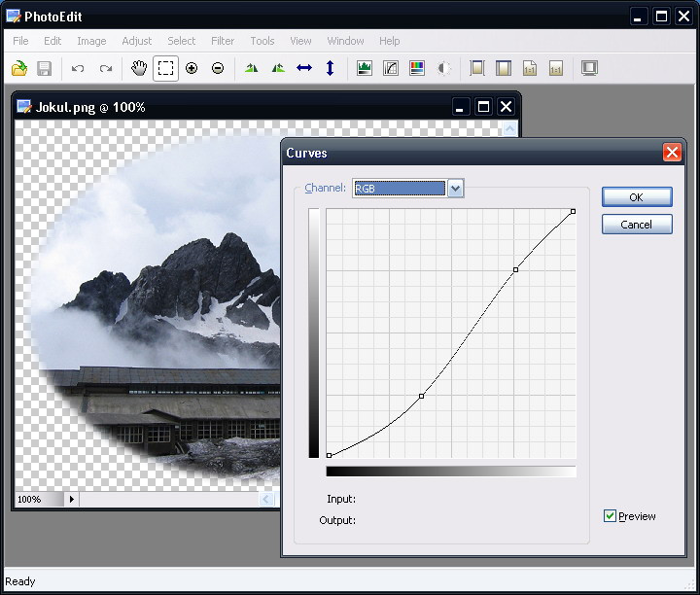Open the Adjust menu

click(x=136, y=41)
